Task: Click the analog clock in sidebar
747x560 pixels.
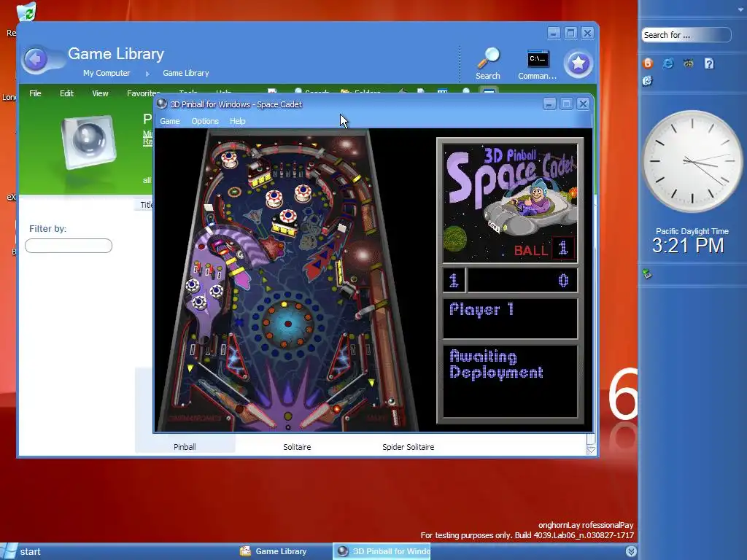Action: tap(692, 161)
